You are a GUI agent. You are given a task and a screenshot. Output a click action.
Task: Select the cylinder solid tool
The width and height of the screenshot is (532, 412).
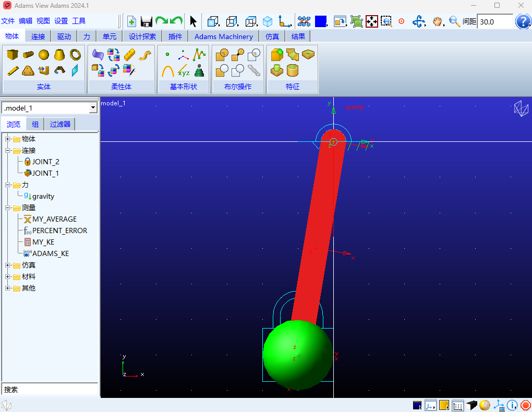[28, 54]
